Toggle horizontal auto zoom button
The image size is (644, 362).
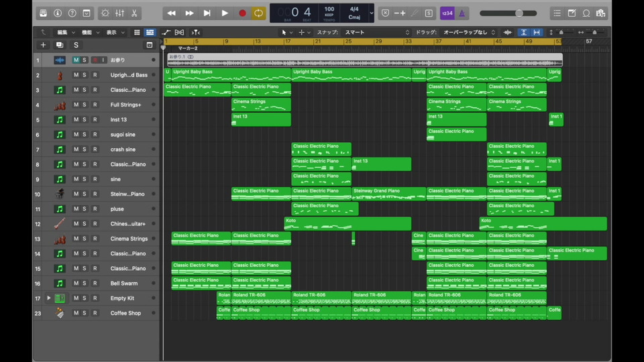click(537, 32)
